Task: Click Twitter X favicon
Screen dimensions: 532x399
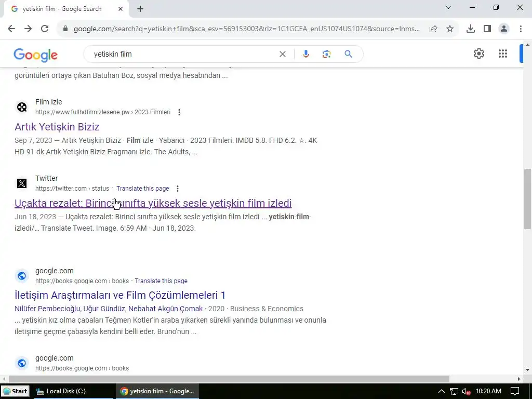Action: [22, 183]
